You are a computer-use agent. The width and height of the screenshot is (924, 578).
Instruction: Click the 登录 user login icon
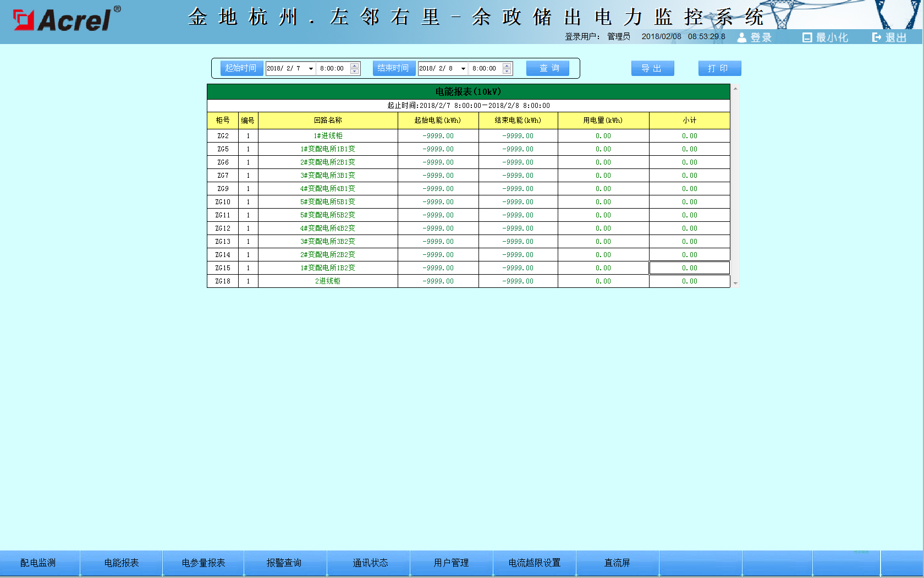(x=742, y=37)
